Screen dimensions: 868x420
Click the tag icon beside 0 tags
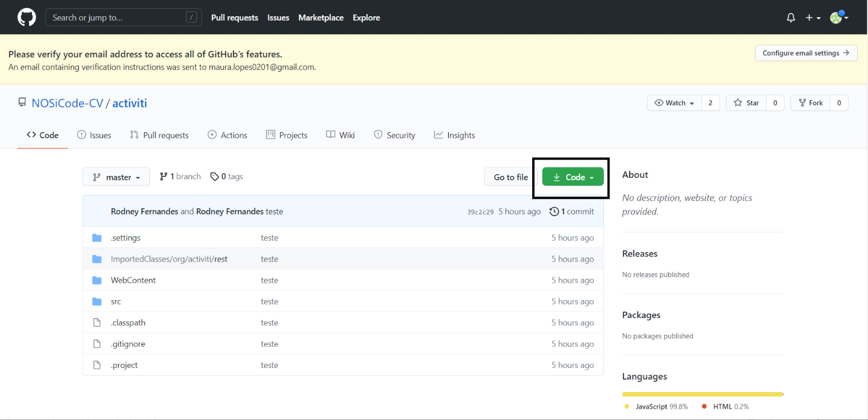point(214,176)
